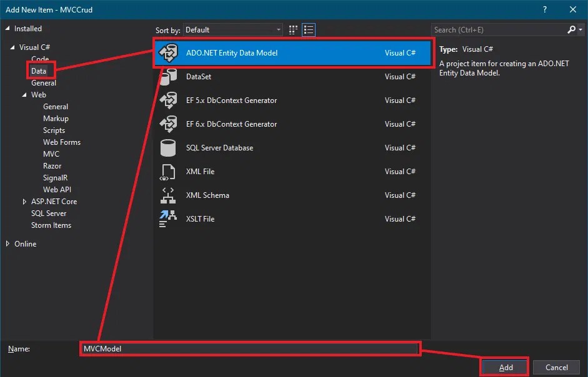Select the Razor category
The image size is (588, 377).
(52, 166)
